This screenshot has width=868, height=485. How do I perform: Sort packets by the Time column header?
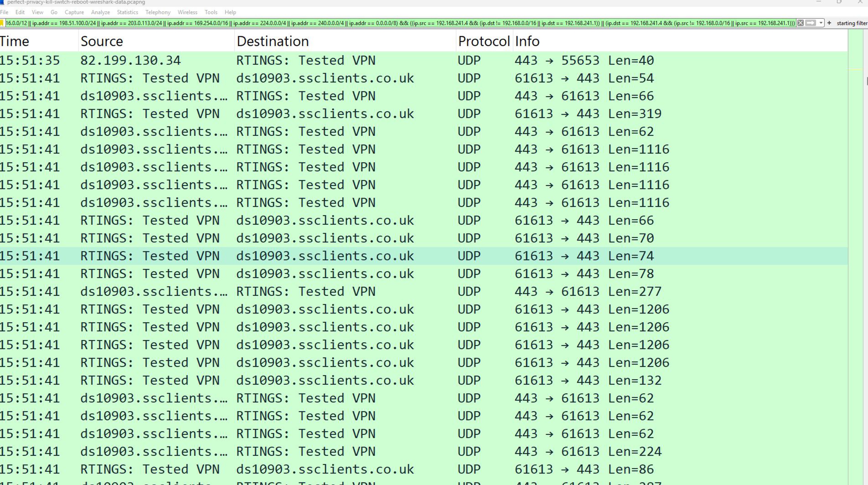point(15,41)
